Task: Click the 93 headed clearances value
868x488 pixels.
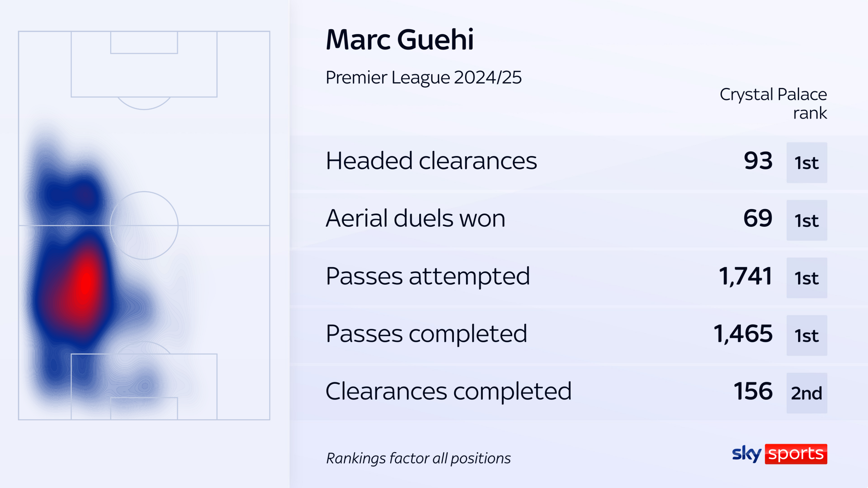Action: pos(758,161)
